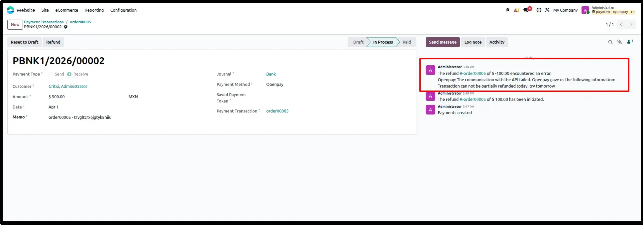Click the Openpay payment method value

coord(275,85)
